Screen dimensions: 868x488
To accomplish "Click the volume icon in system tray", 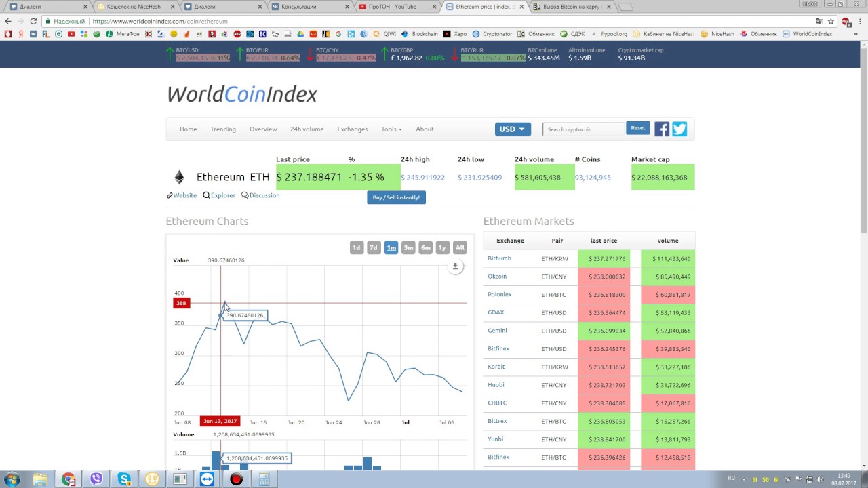I will (x=820, y=479).
